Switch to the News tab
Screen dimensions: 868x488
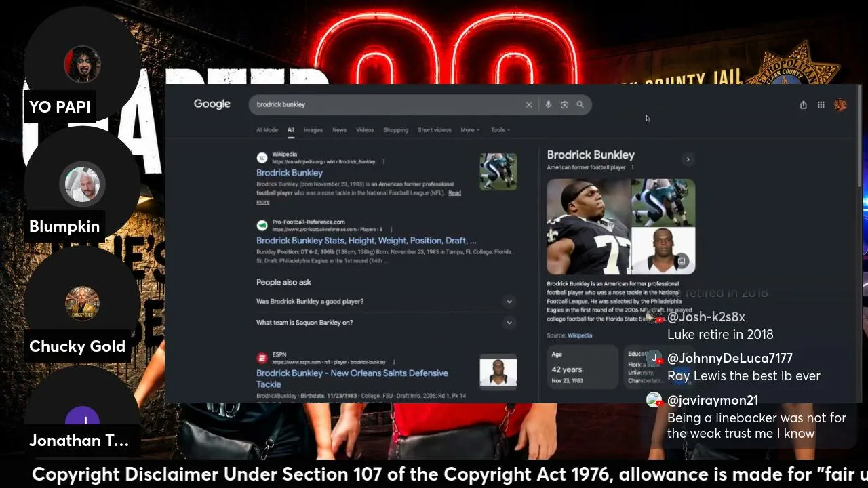click(x=340, y=130)
